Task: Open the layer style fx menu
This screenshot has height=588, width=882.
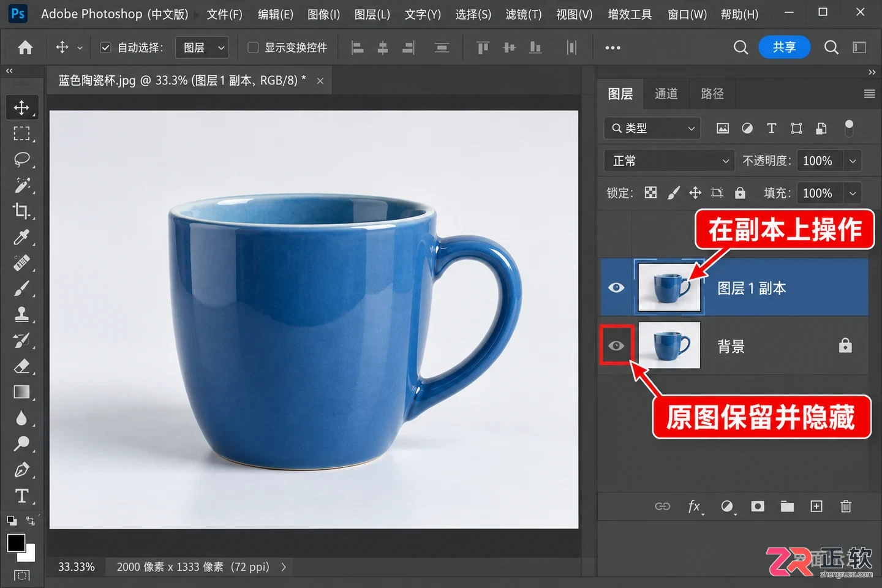Action: point(695,507)
